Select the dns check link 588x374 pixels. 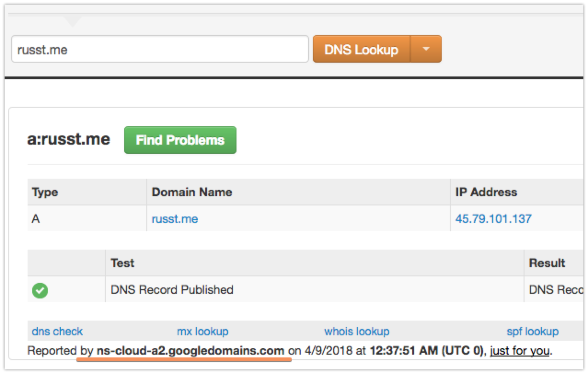point(58,331)
